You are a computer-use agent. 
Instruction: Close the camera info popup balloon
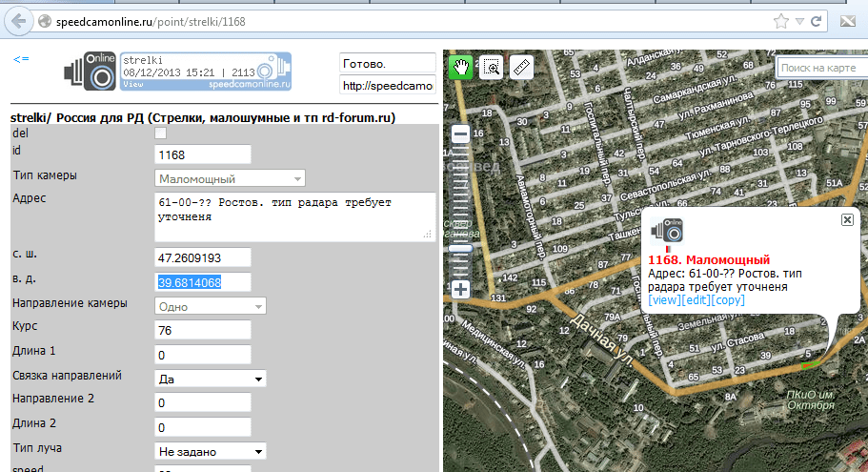coord(847,219)
